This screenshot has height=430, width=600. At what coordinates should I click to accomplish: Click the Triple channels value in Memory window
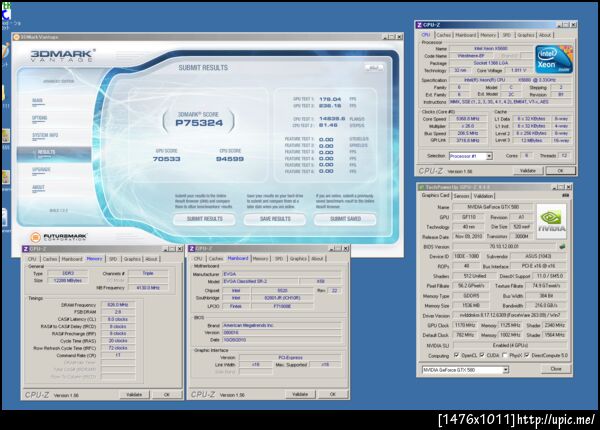148,274
